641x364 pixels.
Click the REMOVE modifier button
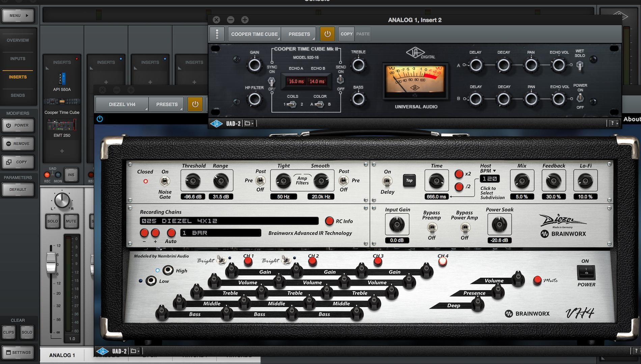click(x=18, y=144)
